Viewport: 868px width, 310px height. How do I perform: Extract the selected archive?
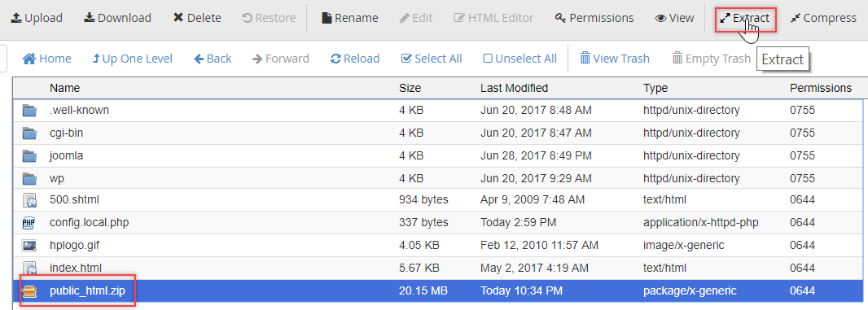745,18
